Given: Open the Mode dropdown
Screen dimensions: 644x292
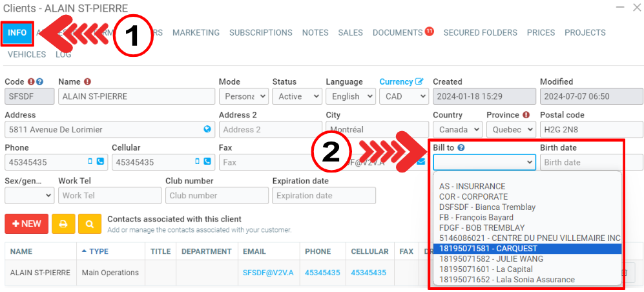Looking at the screenshot, I should point(243,96).
